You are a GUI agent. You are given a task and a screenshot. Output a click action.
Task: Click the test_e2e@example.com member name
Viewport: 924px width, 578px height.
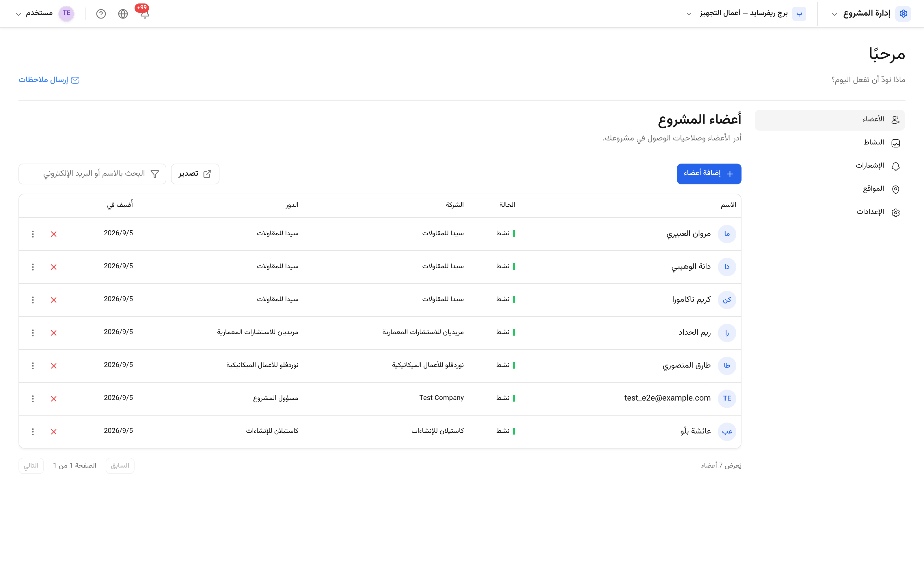667,398
